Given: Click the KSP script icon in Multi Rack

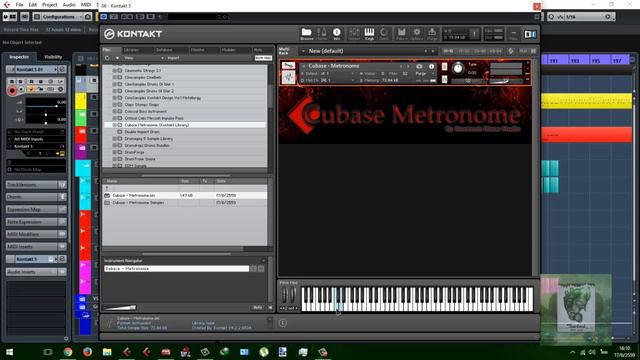Looking at the screenshot, I should 511,51.
